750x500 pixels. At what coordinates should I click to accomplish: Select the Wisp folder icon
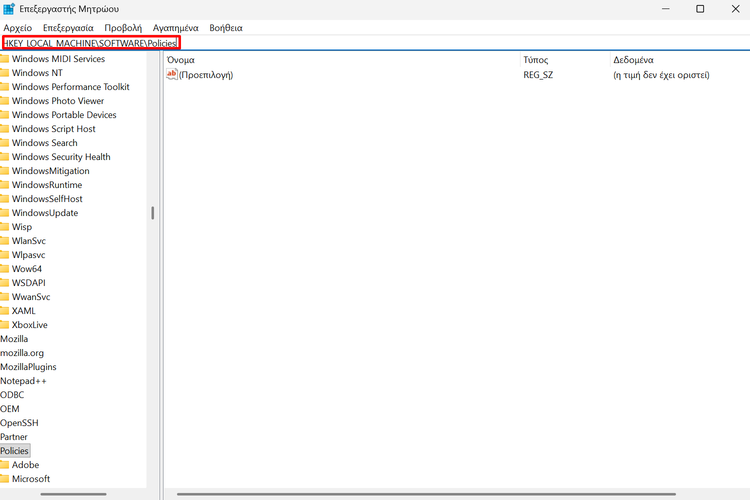(4, 227)
